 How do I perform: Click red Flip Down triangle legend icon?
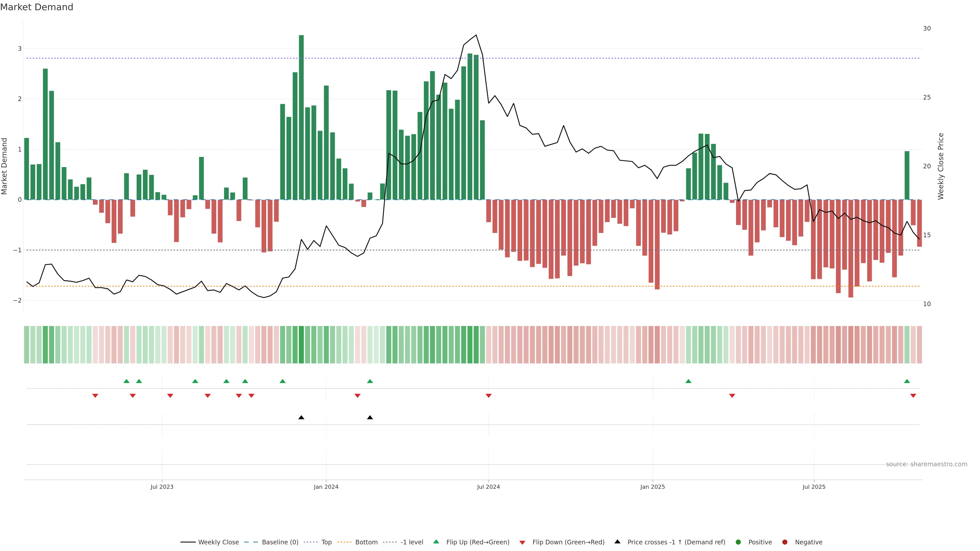(522, 543)
